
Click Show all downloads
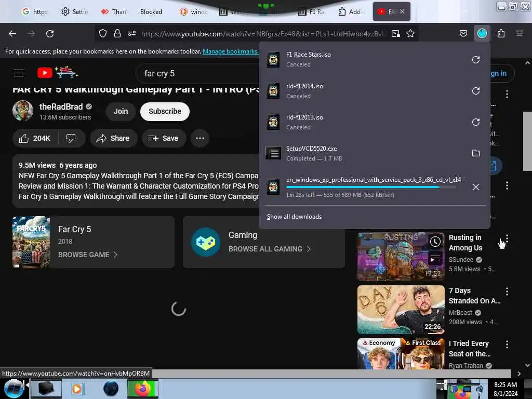294,217
